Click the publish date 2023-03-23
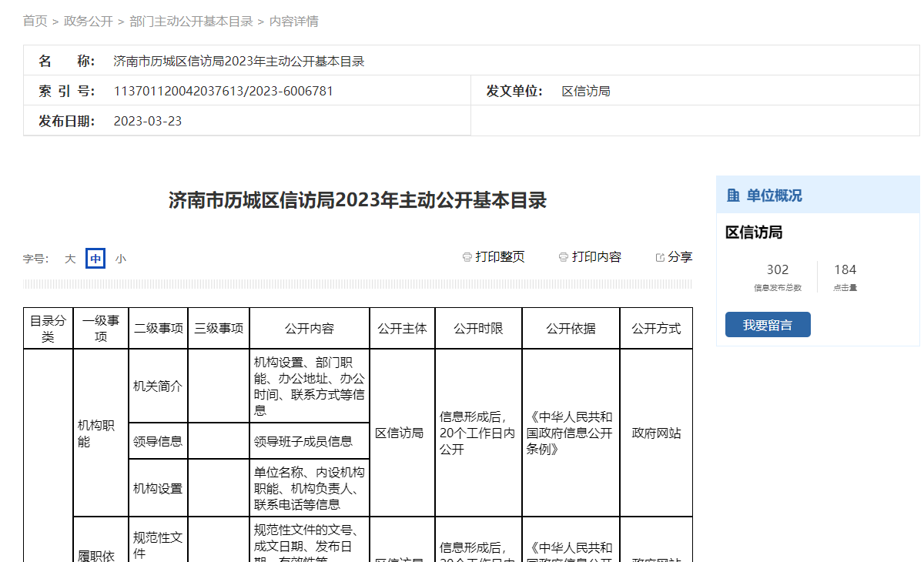Image resolution: width=924 pixels, height=562 pixels. 148,121
